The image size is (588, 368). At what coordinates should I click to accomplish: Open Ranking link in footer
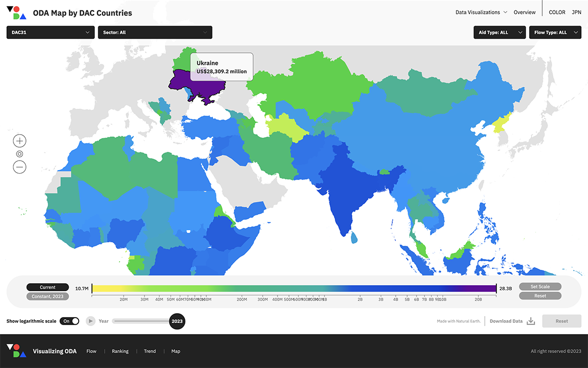click(x=120, y=351)
